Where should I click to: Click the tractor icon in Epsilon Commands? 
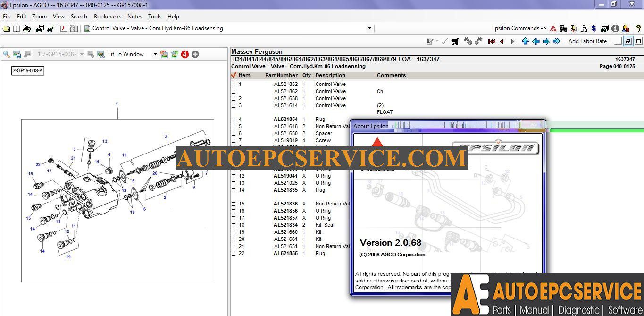pos(563,28)
